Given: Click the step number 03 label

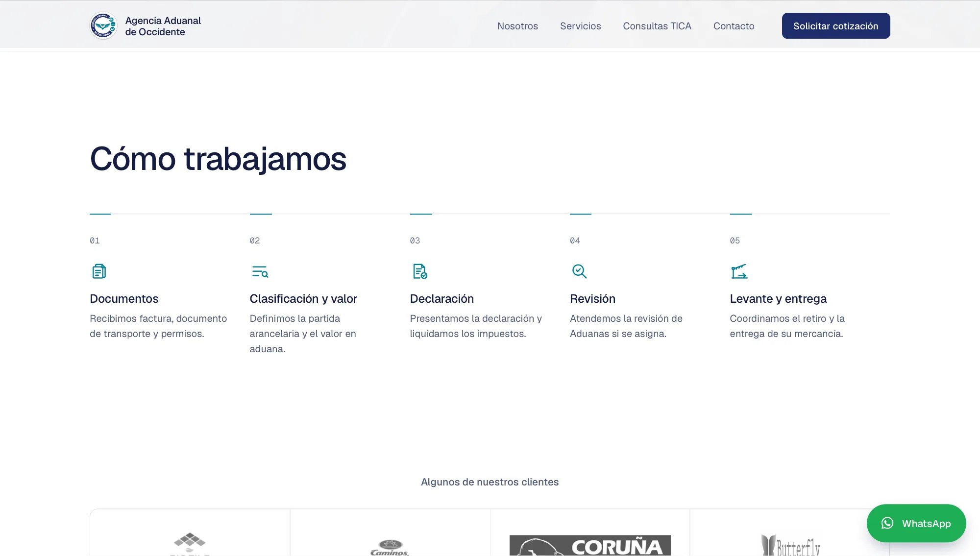Looking at the screenshot, I should (415, 241).
